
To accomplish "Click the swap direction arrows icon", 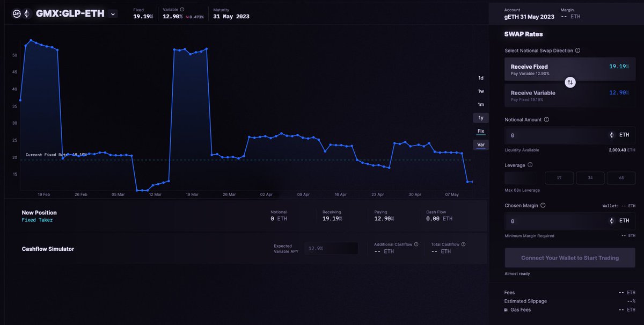I will [x=570, y=82].
